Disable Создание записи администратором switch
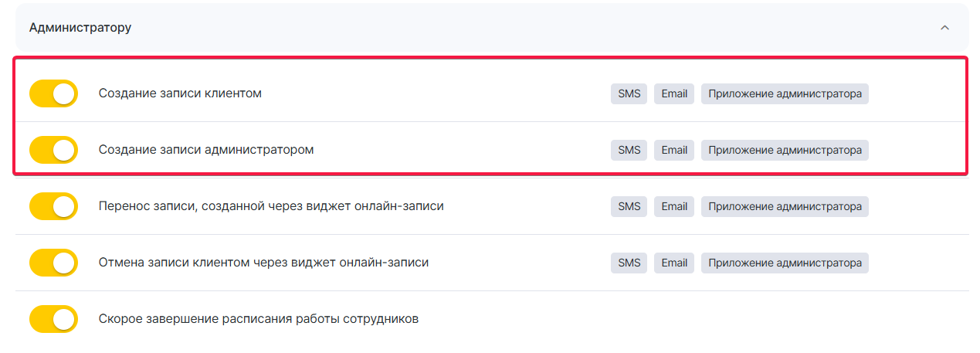Screen dimensions: 980x353 [x=53, y=150]
